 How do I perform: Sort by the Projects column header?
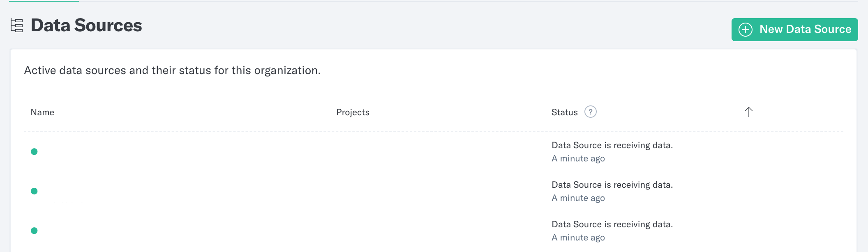pyautogui.click(x=353, y=112)
